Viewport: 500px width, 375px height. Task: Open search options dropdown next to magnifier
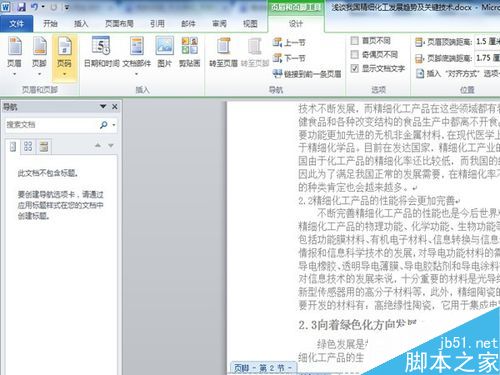(x=114, y=125)
